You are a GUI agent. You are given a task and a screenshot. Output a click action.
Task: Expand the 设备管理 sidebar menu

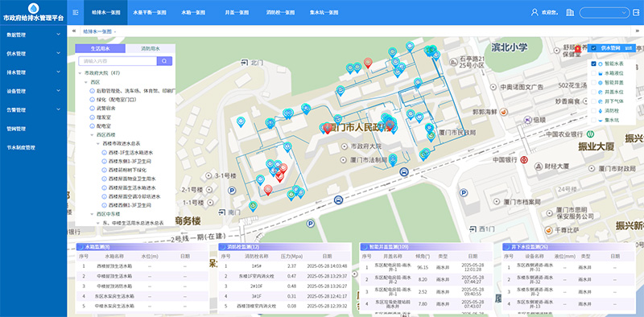[x=33, y=91]
